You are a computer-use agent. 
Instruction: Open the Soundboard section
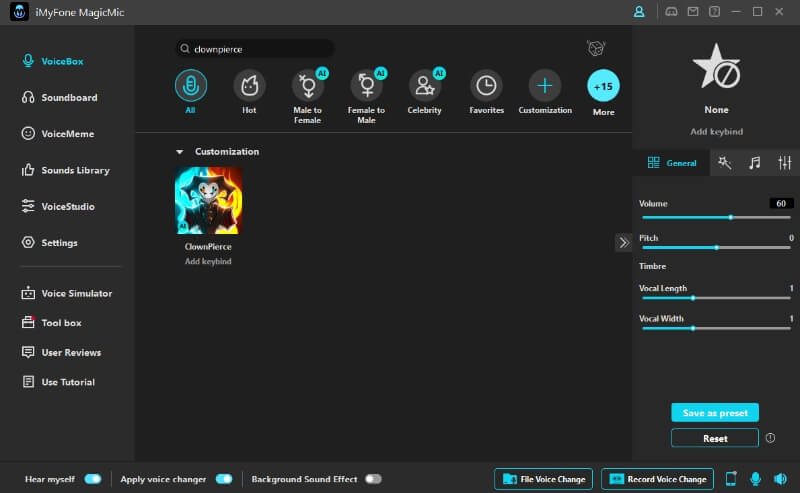coord(59,97)
